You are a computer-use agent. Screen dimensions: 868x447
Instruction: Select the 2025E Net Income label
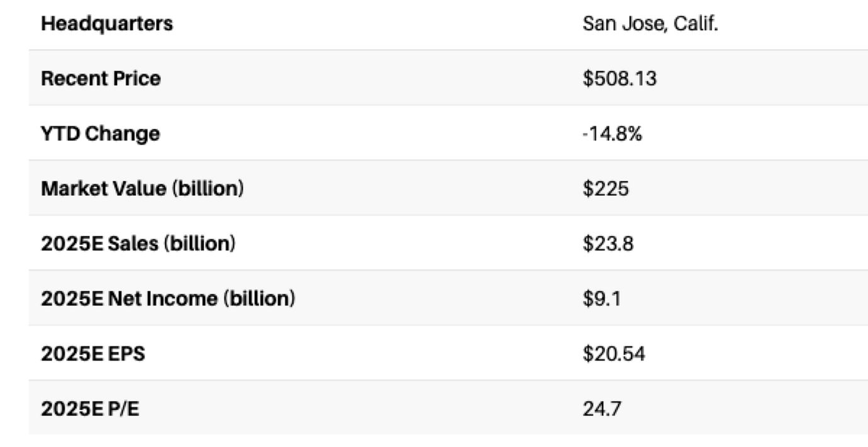click(167, 299)
